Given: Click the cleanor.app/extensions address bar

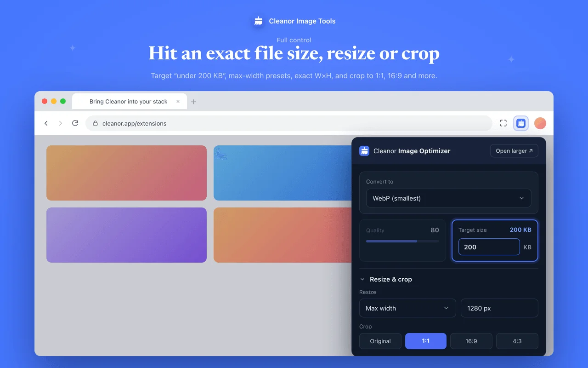Looking at the screenshot, I should pyautogui.click(x=289, y=123).
